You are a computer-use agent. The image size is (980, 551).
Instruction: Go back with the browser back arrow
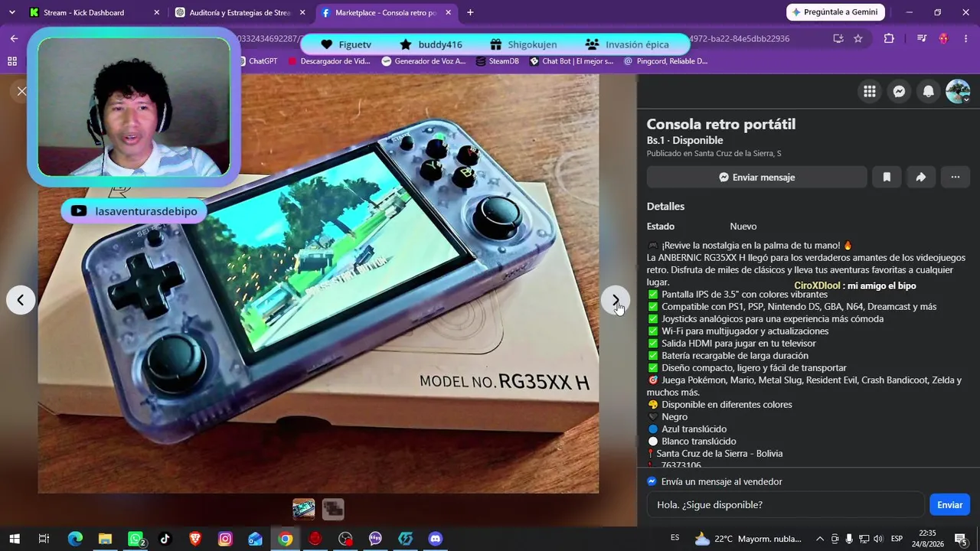14,38
